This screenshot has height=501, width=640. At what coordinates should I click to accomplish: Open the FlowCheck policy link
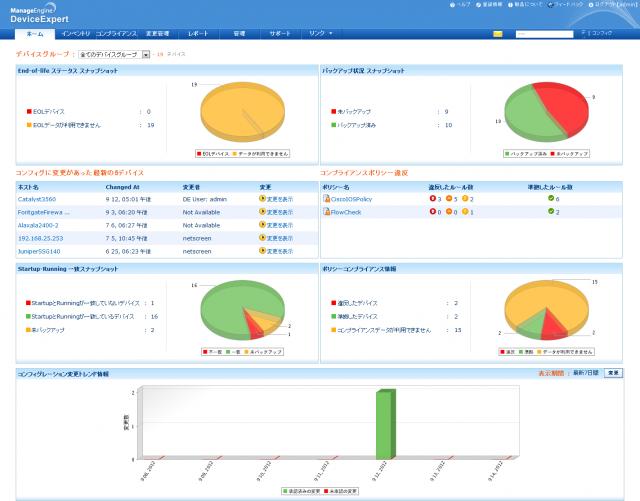coord(346,212)
